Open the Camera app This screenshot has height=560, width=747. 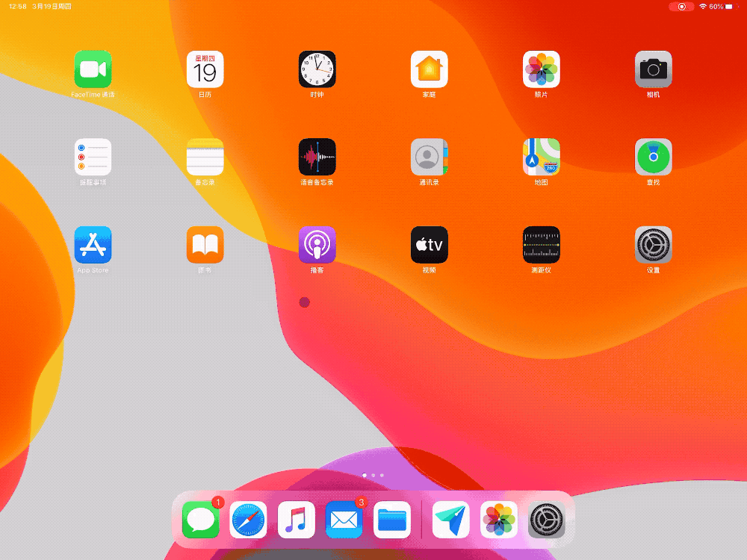[x=653, y=68]
